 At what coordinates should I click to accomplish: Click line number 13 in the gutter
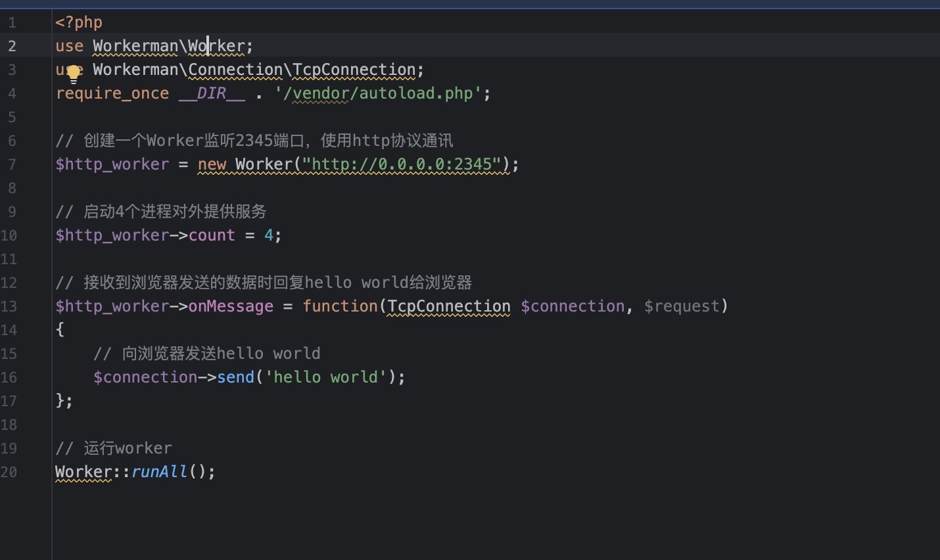pyautogui.click(x=9, y=306)
